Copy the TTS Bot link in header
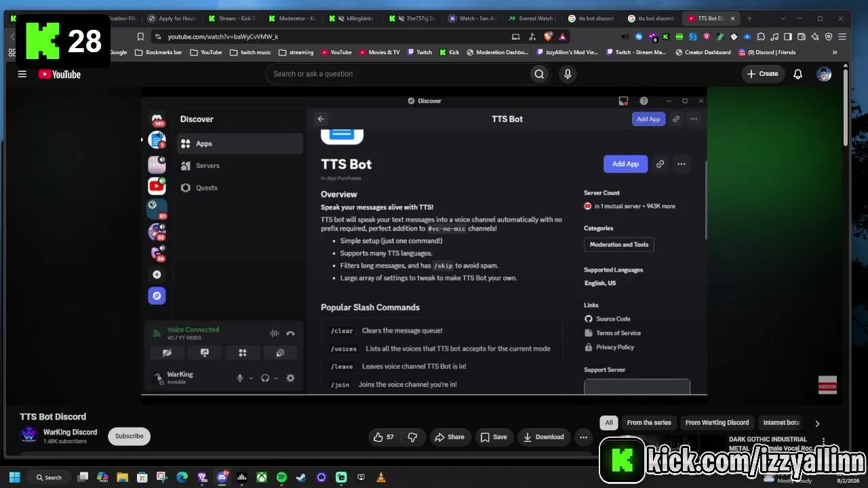The height and width of the screenshot is (488, 868). [x=676, y=119]
